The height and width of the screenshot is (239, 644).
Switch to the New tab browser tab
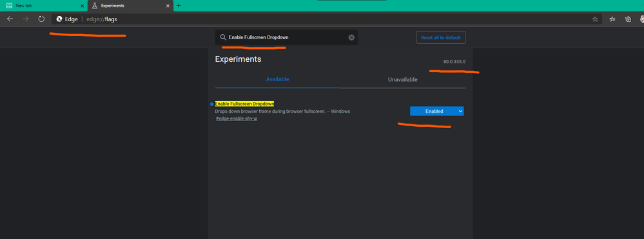tap(44, 6)
